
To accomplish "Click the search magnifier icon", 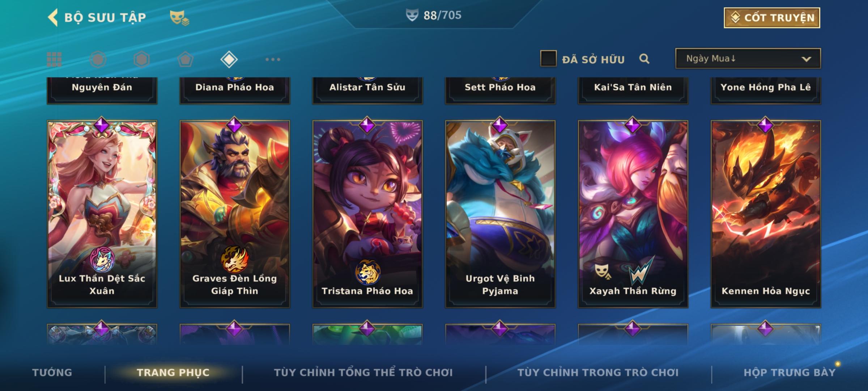I will pos(644,59).
